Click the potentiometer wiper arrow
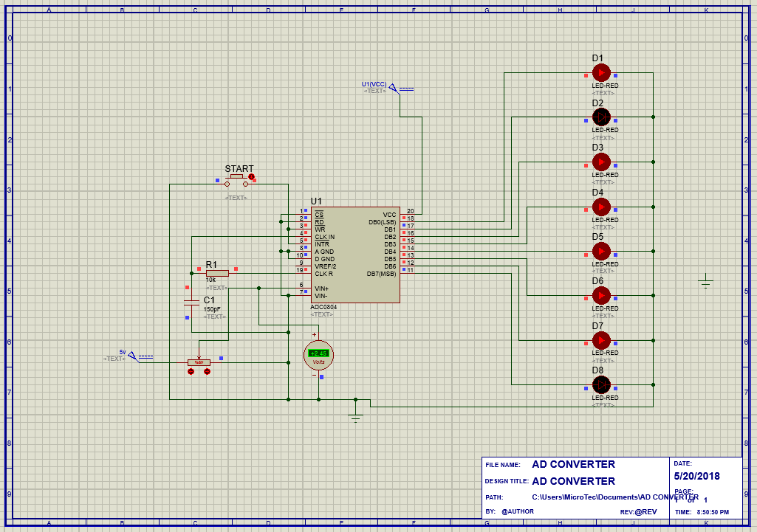Image resolution: width=757 pixels, height=532 pixels. (x=199, y=358)
